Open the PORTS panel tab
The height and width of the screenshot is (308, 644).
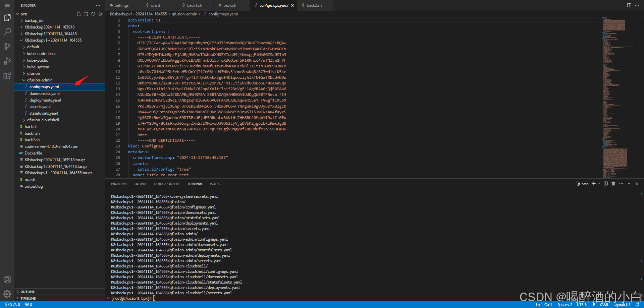coord(215,184)
